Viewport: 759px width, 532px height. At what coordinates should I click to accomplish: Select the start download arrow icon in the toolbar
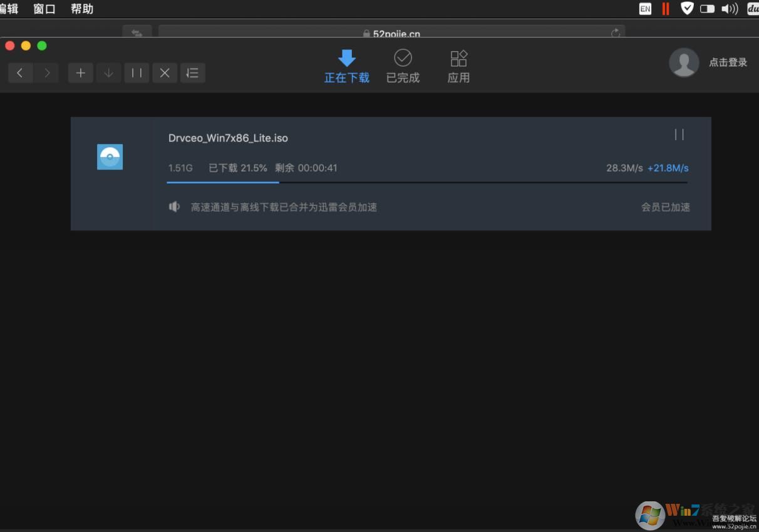coord(108,73)
